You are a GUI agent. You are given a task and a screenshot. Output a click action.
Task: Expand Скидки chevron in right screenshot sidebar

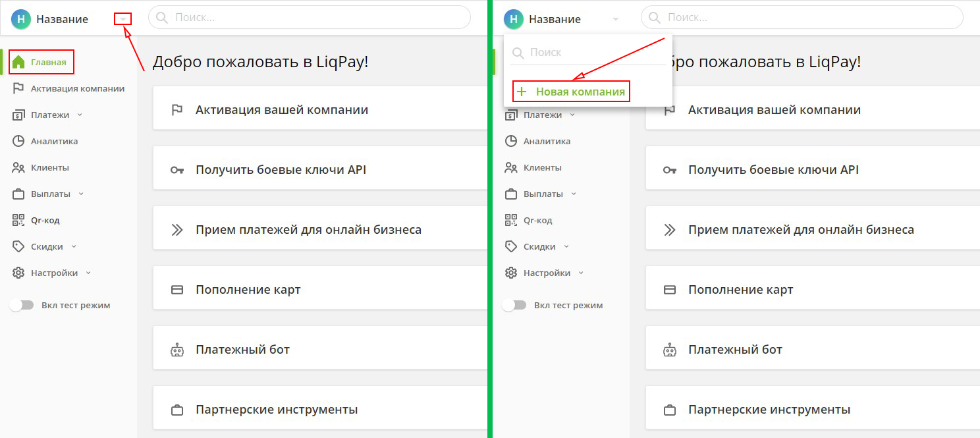point(566,246)
